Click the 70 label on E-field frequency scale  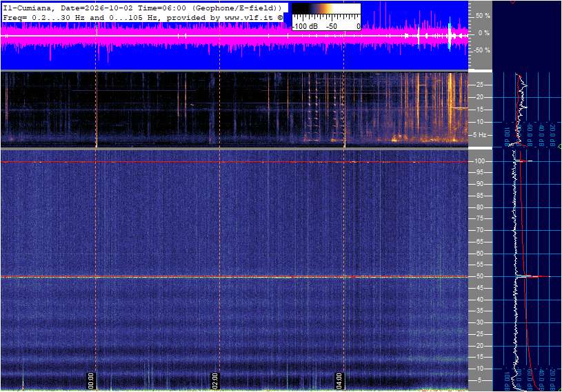[479, 230]
